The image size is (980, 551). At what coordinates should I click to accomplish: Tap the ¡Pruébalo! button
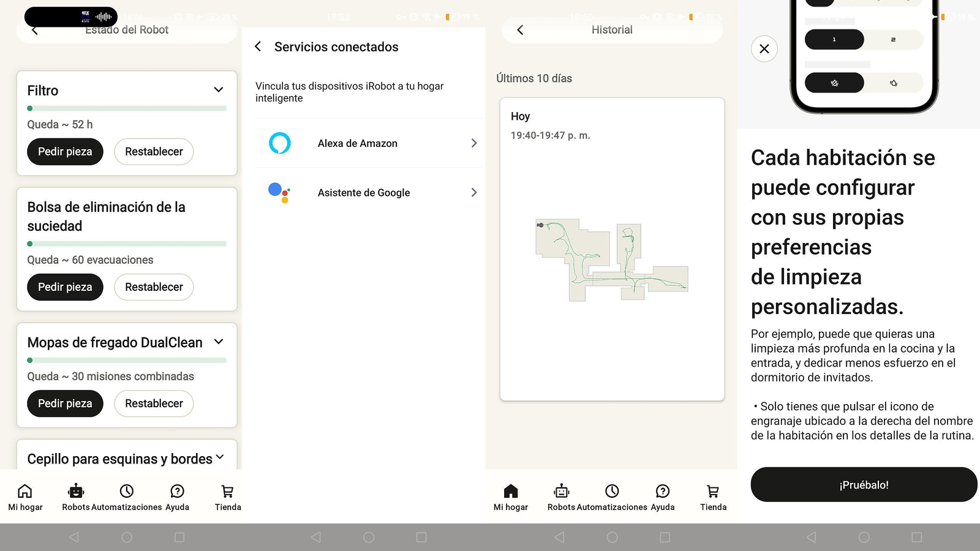click(864, 485)
